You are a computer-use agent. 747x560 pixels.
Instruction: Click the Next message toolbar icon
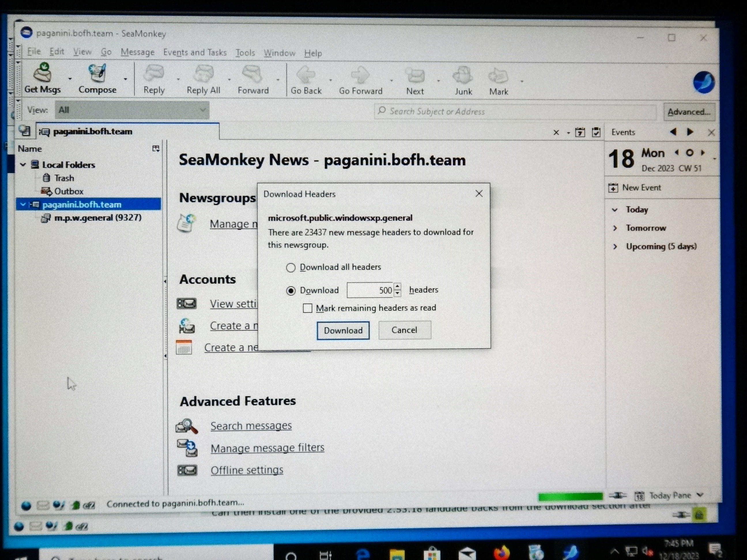pyautogui.click(x=415, y=75)
